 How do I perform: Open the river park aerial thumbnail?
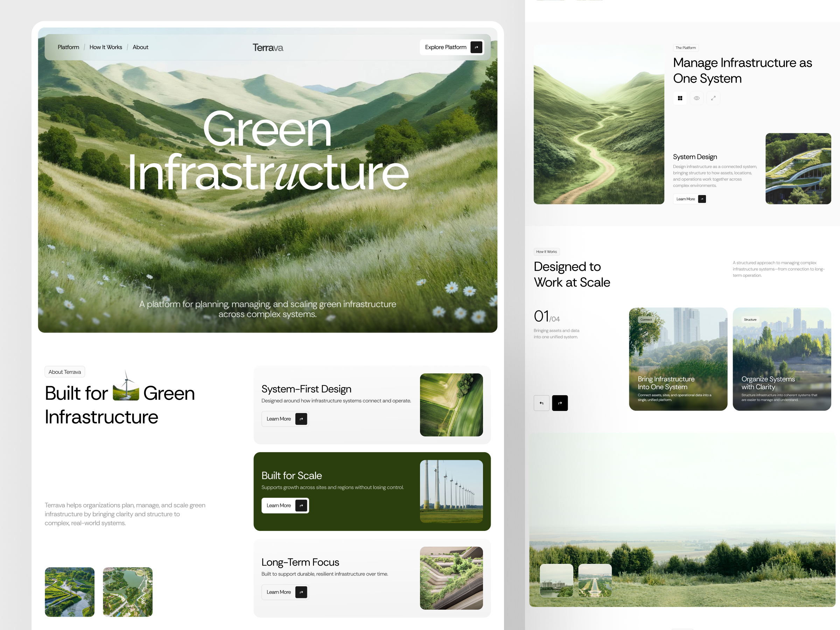pos(70,592)
